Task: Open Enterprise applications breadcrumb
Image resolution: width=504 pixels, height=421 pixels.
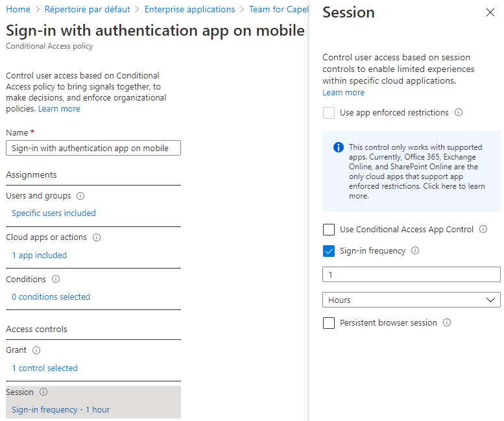Action: tap(189, 10)
